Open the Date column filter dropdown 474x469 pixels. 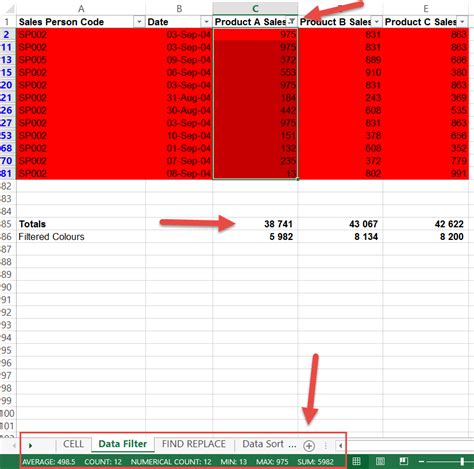206,22
